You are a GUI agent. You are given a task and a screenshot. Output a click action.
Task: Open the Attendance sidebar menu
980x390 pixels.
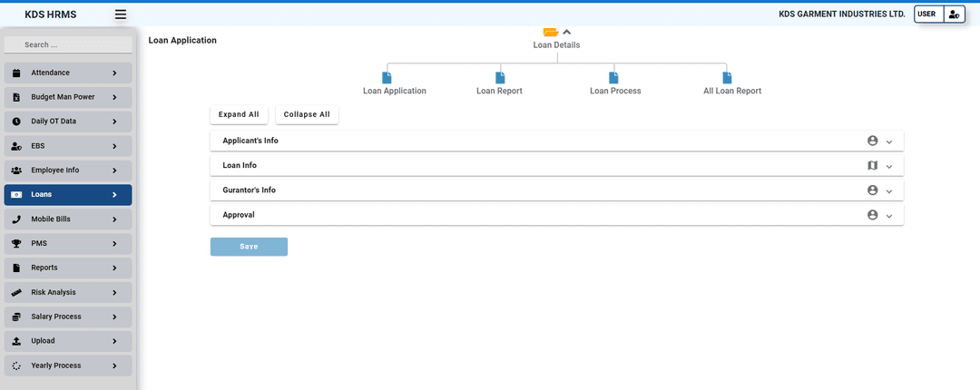[68, 73]
